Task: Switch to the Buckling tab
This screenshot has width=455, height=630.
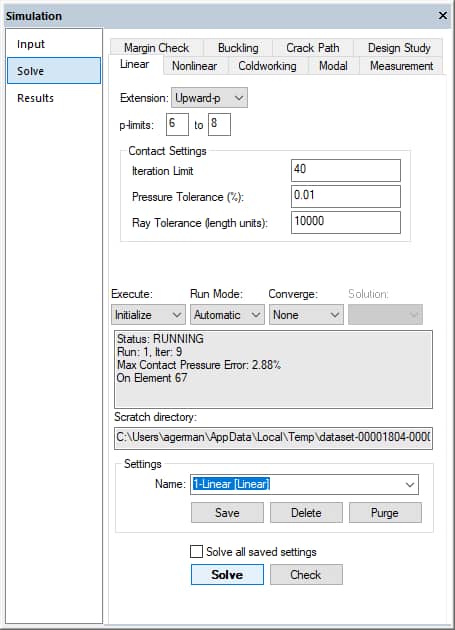Action: (238, 48)
